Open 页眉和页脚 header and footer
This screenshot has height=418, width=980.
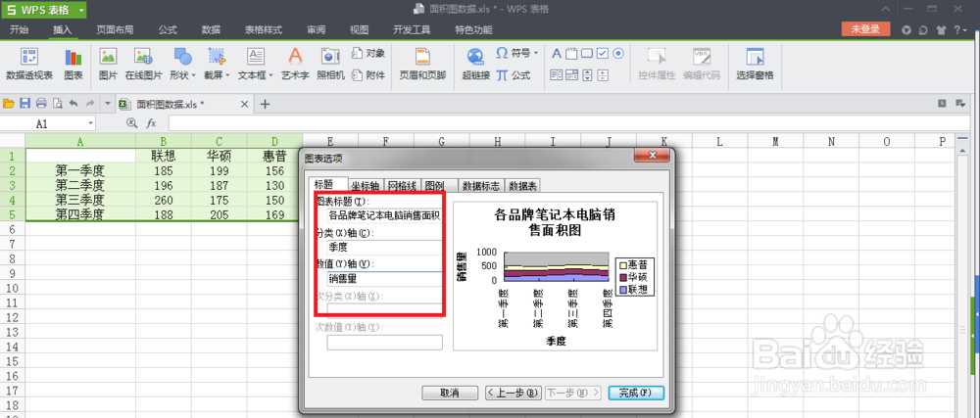click(x=422, y=65)
